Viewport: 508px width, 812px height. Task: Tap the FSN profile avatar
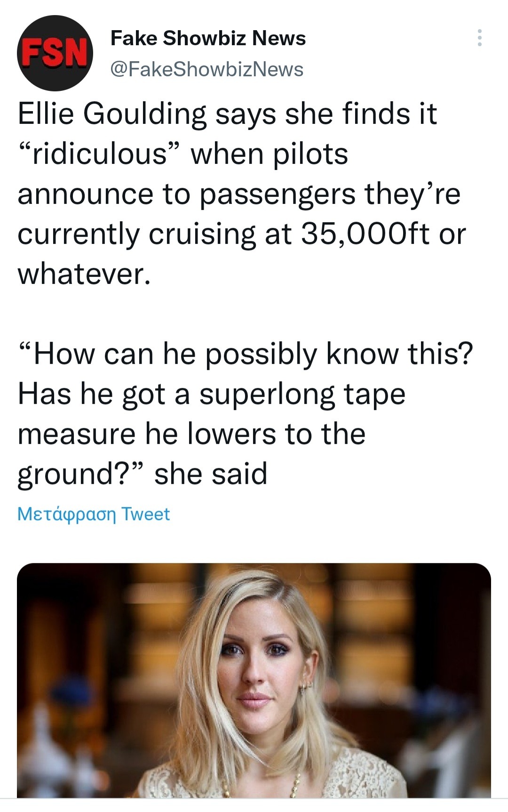pos(55,53)
